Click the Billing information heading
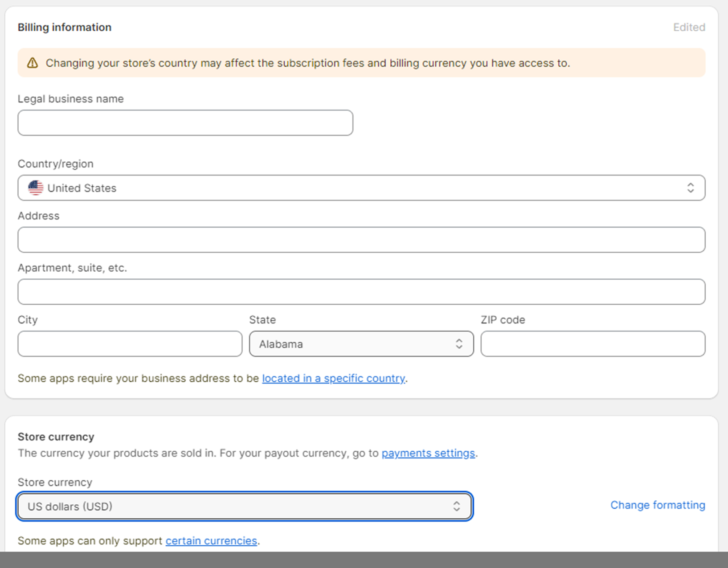Viewport: 728px width, 568px height. [64, 27]
